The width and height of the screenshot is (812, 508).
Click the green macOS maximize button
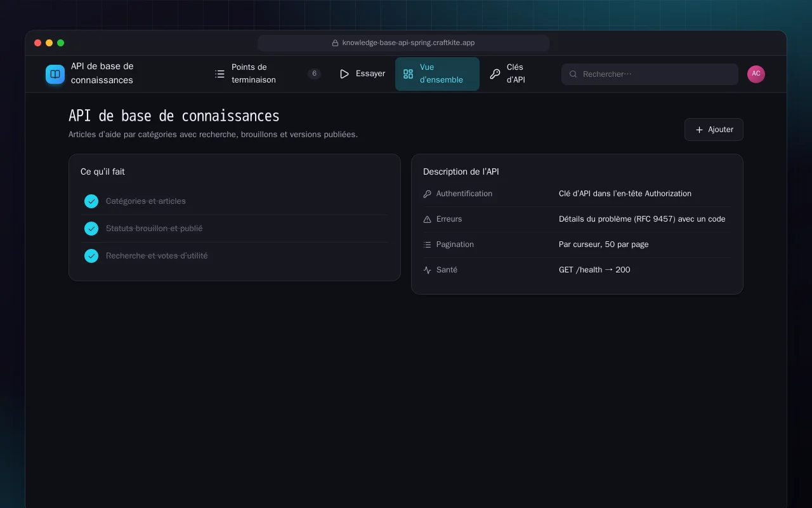tap(61, 43)
